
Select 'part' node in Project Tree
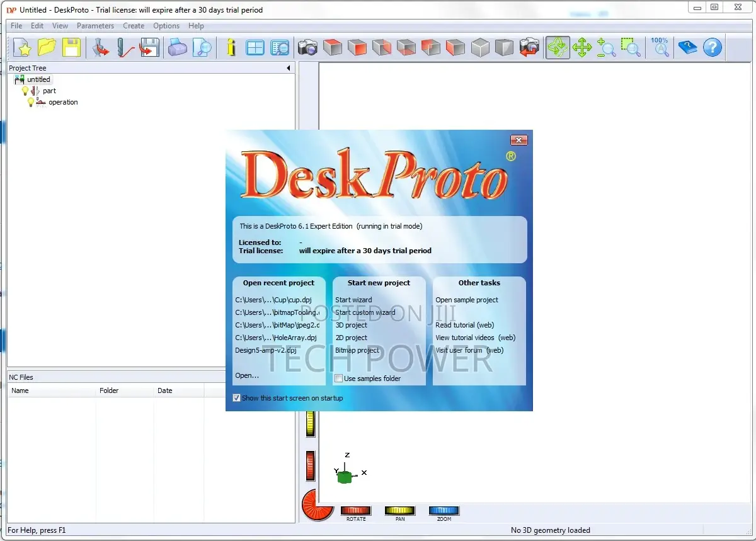(49, 91)
